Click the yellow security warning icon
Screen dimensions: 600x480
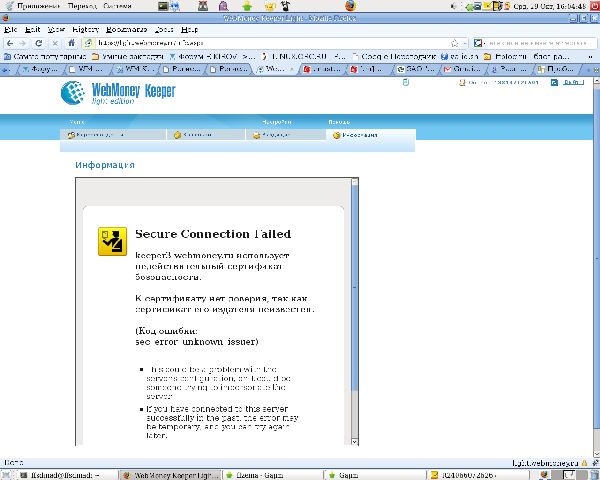(x=109, y=242)
